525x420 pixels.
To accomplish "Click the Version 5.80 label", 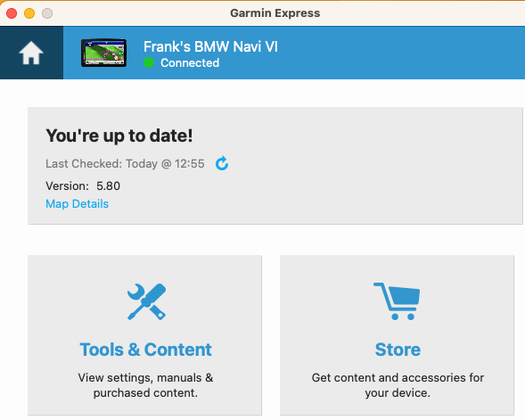I will pos(83,185).
